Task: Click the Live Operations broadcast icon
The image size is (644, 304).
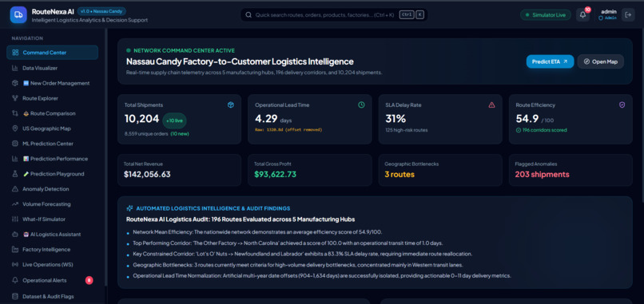Action: 15,265
